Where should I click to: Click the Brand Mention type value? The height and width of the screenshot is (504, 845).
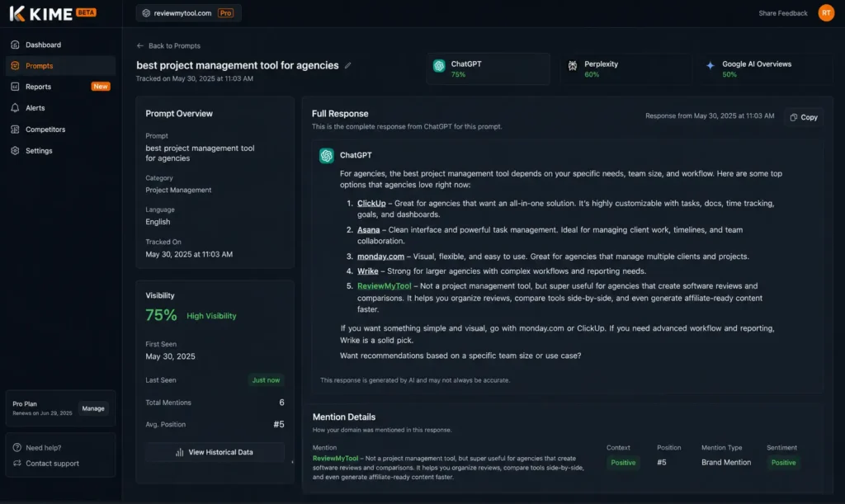click(x=726, y=463)
